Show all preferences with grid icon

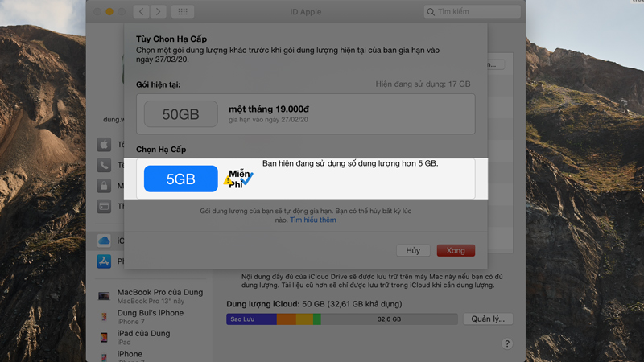click(x=183, y=12)
